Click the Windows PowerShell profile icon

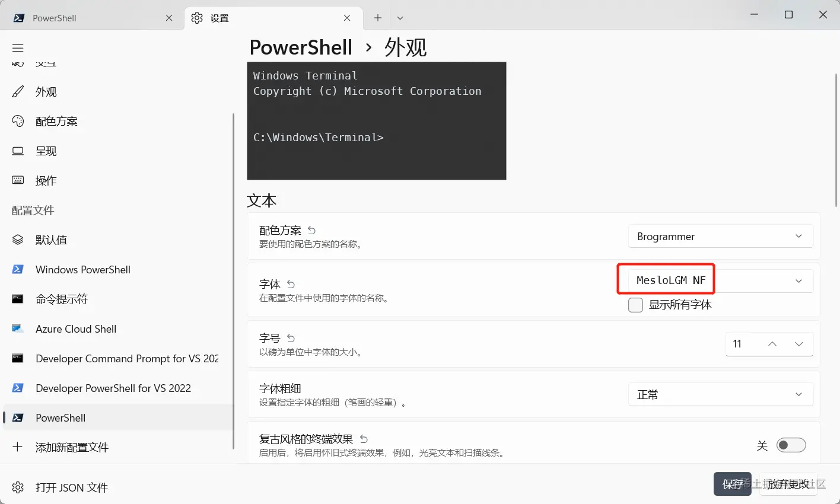(x=18, y=269)
